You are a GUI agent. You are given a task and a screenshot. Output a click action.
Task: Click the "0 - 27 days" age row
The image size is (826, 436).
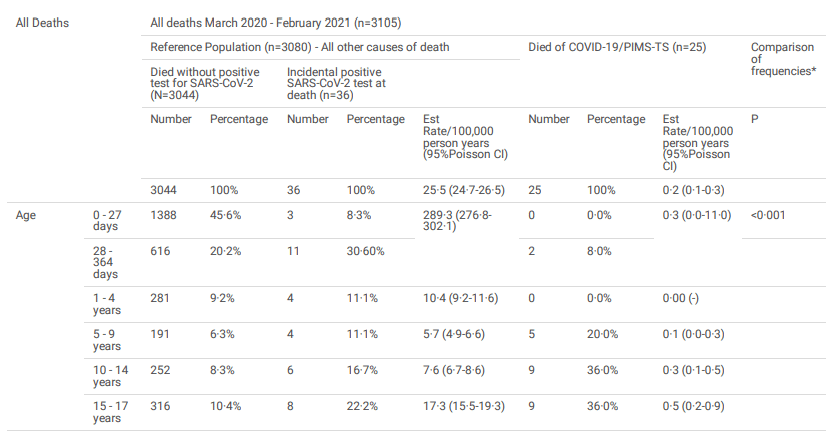tap(107, 221)
